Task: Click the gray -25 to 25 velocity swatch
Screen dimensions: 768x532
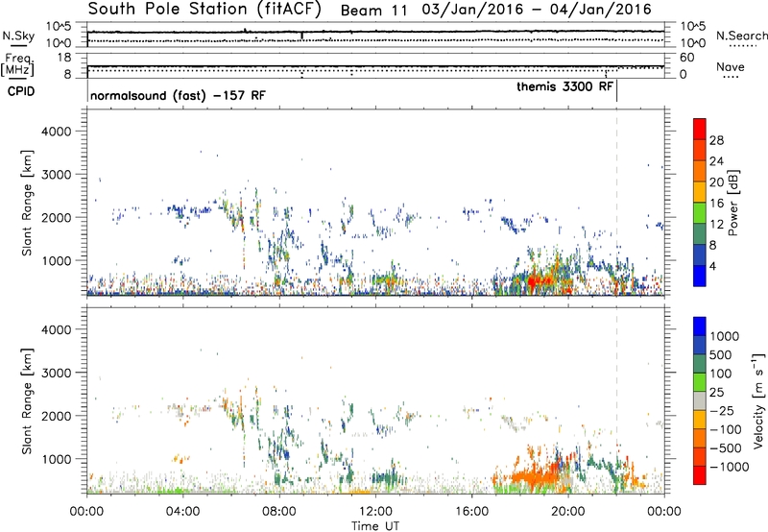Action: click(700, 400)
